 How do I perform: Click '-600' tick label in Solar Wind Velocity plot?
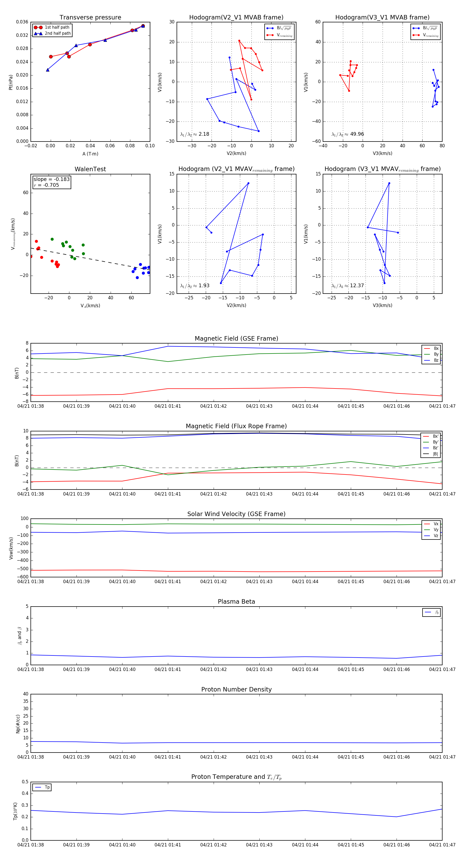click(23, 577)
